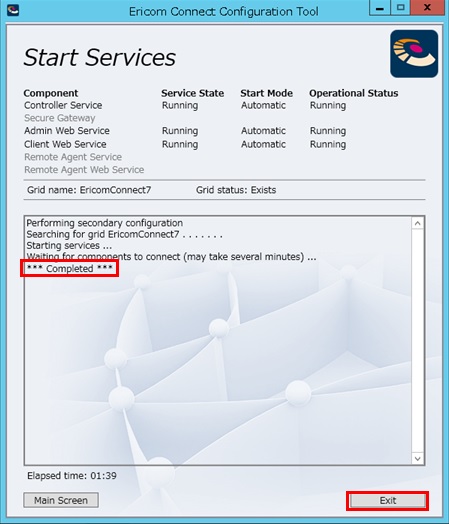Click the Service State column header

pyautogui.click(x=192, y=93)
